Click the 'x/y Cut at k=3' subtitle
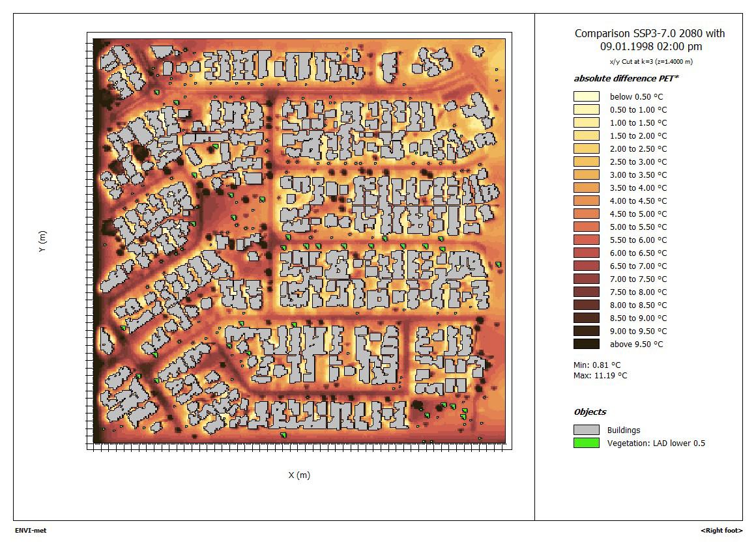Screen dimensions: 756x547 (x=651, y=62)
